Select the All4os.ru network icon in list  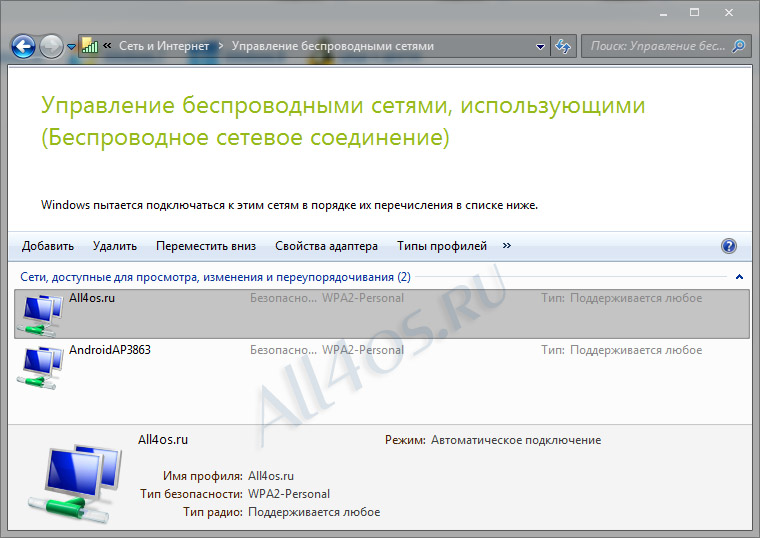(40, 315)
